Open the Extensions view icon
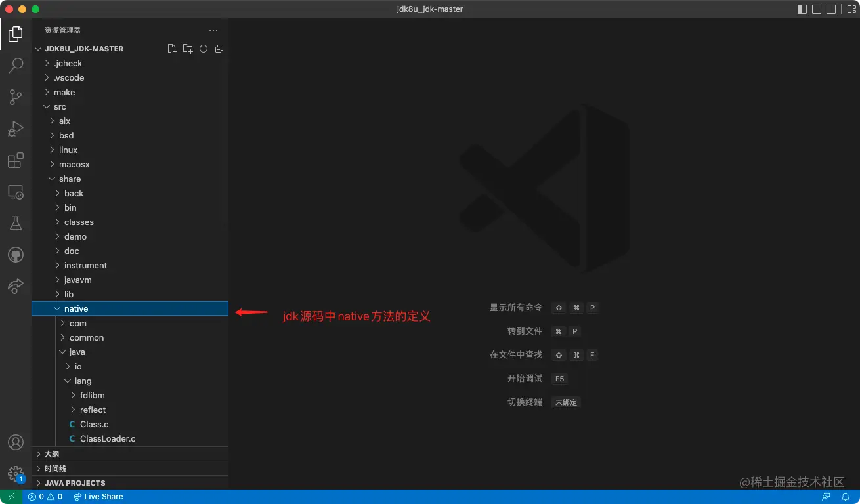The height and width of the screenshot is (504, 860). coord(16,160)
